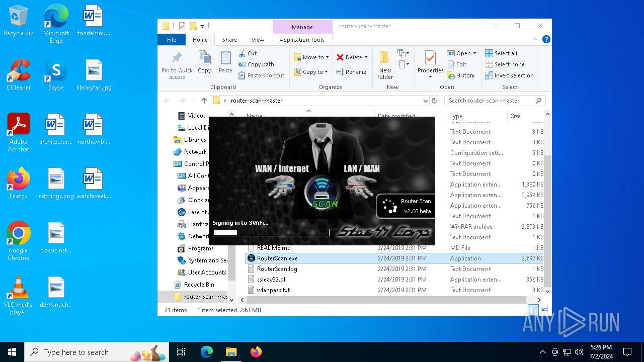644x362 pixels.
Task: Click the Router Scan splash progress bar
Action: [271, 232]
